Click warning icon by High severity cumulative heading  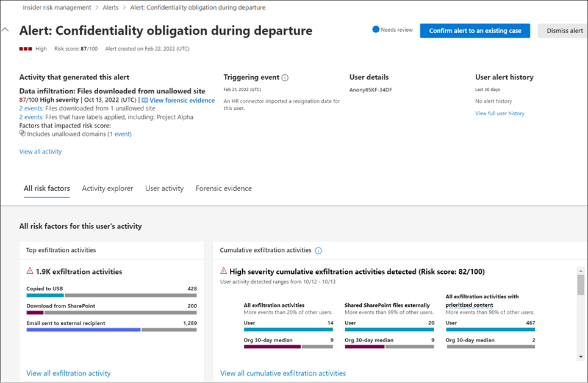[x=224, y=271]
